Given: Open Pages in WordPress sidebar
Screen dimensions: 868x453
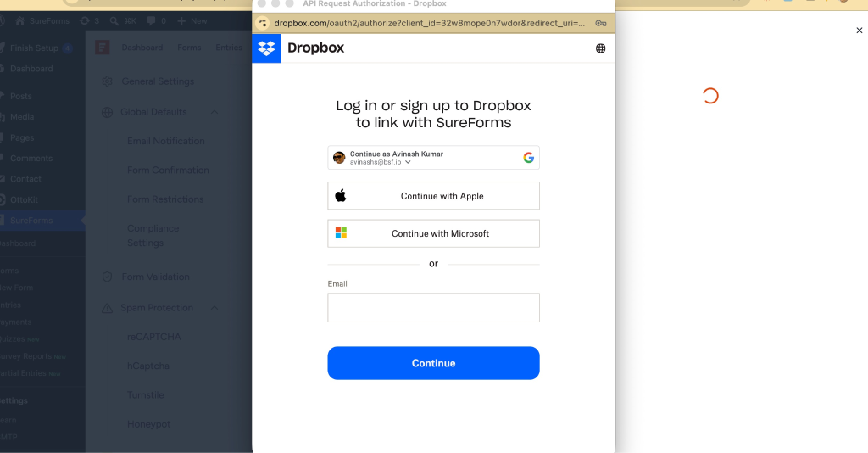Looking at the screenshot, I should click(x=22, y=138).
